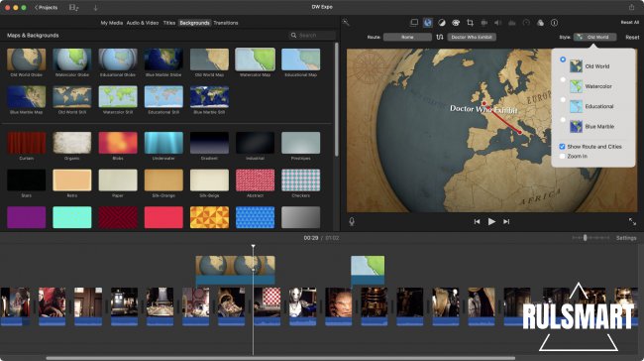Select the Blue Marble Still thumbnail
This screenshot has width=644, height=361.
209,97
